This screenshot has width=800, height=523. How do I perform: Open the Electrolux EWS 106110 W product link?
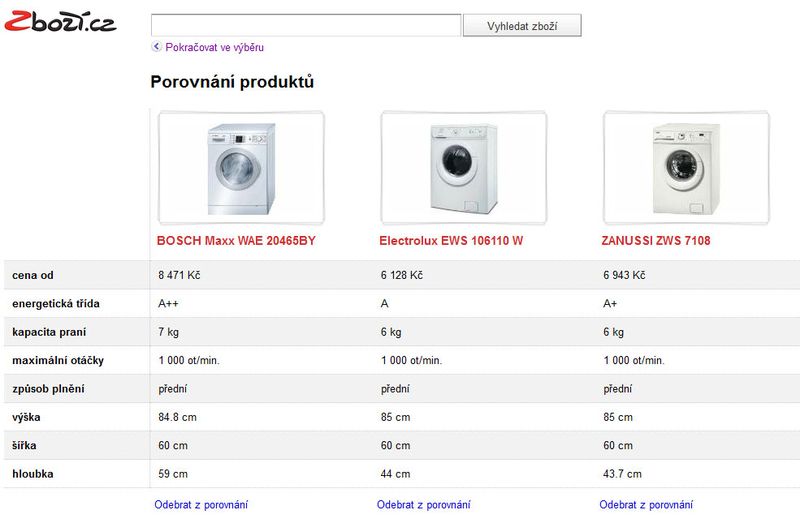tap(451, 241)
